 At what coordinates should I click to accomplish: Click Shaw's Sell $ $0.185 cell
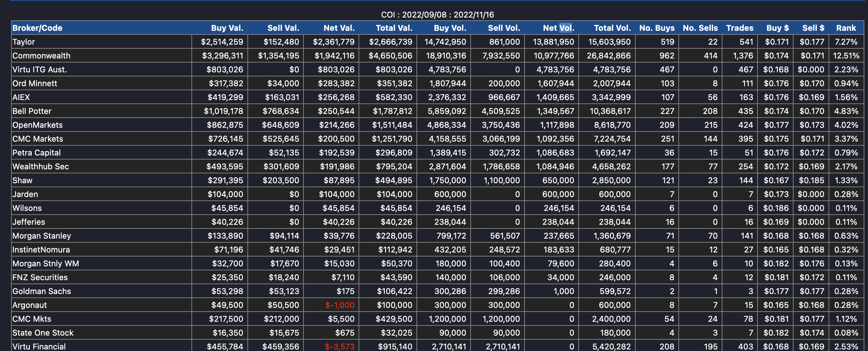click(x=811, y=180)
